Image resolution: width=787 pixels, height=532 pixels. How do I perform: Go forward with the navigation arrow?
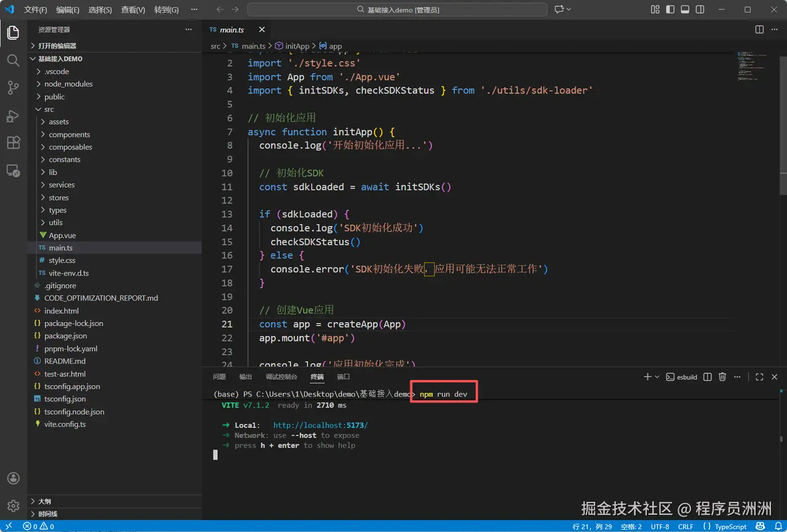click(235, 9)
